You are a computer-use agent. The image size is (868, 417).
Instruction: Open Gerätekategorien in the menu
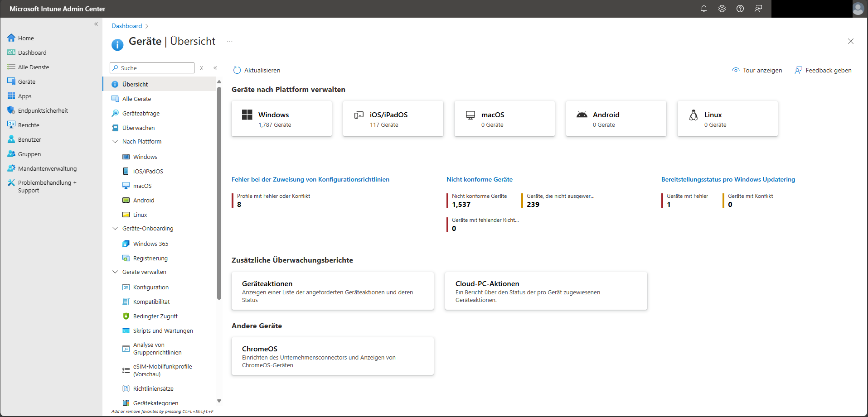155,403
